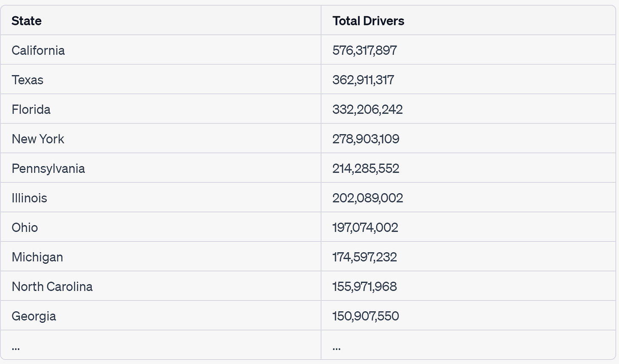Click the ellipsis in the Total Drivers column
Image resolution: width=619 pixels, height=364 pixels.
coord(337,348)
